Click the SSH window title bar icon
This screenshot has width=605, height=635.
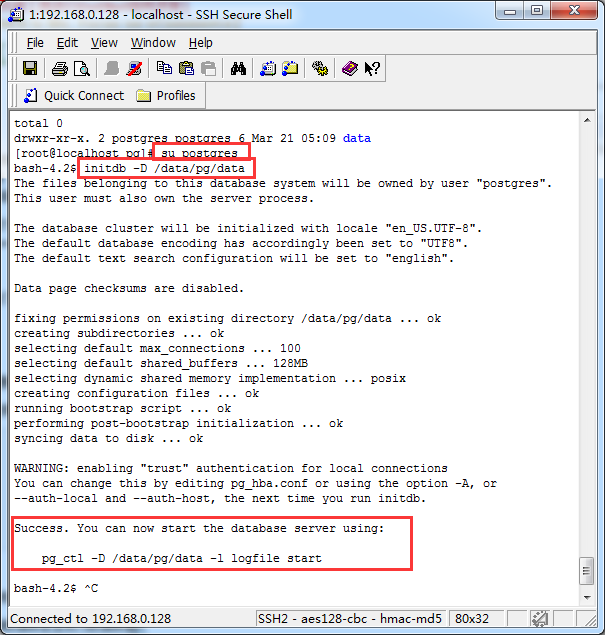[16, 15]
